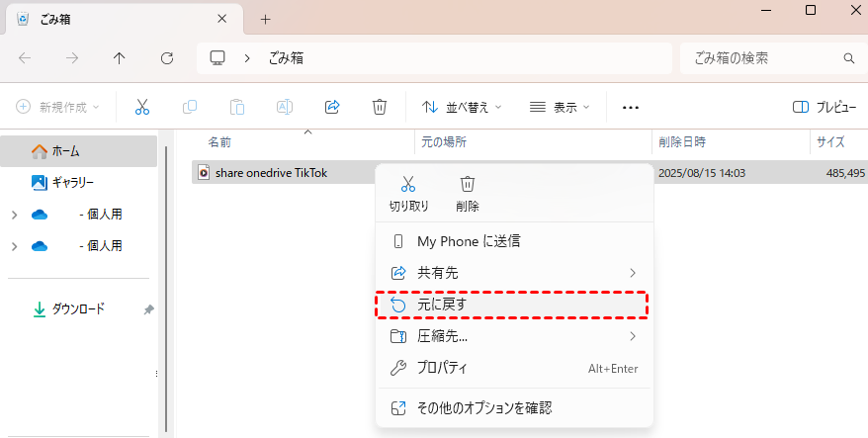868x438 pixels.
Task: Click ごみ箱 in the address bar
Action: pyautogui.click(x=286, y=58)
